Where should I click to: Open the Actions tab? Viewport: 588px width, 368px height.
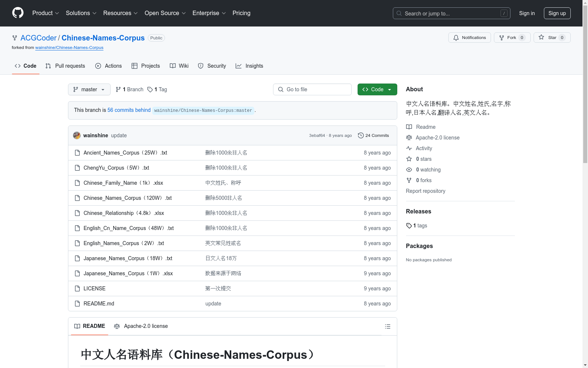coord(108,66)
